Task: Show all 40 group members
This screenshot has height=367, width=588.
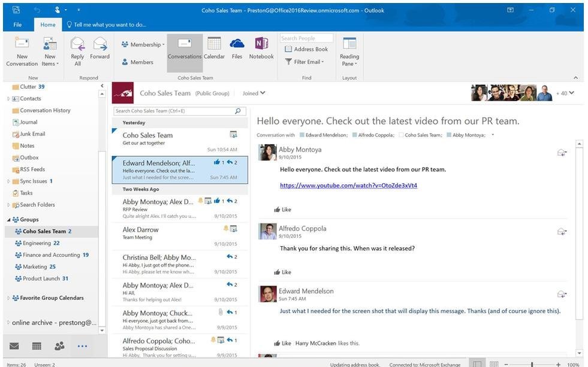Action: tap(566, 93)
